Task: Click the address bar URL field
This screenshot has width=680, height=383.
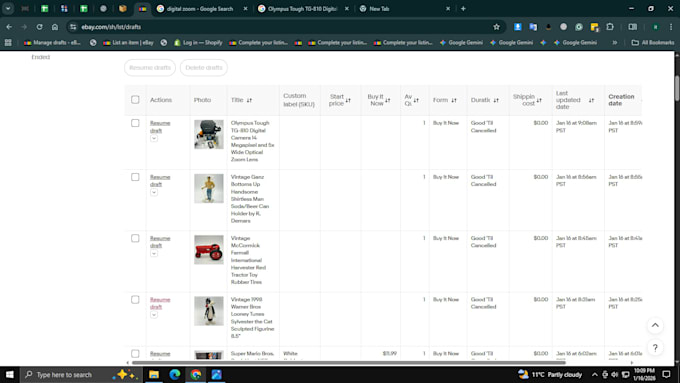Action: pos(282,27)
